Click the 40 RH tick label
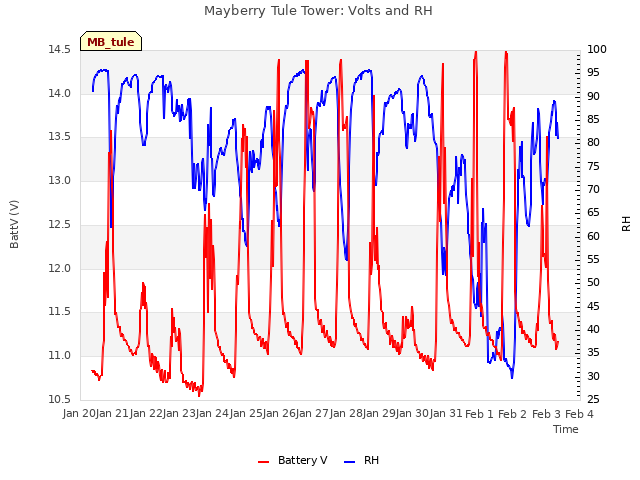This screenshot has width=640, height=480. tap(593, 329)
